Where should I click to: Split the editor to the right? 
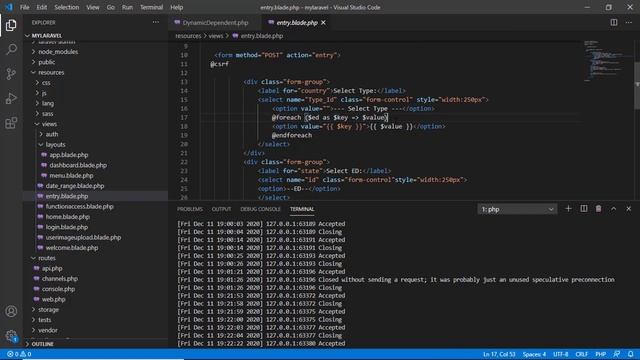(613, 22)
